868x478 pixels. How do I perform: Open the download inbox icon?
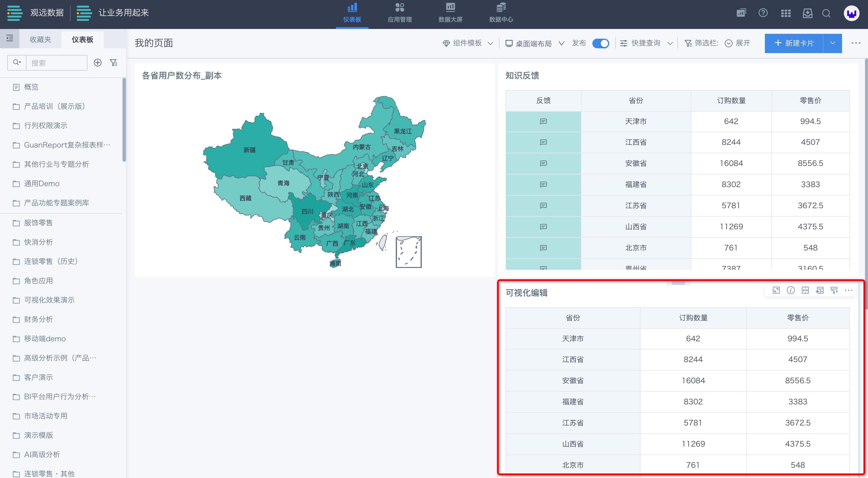[x=807, y=14]
